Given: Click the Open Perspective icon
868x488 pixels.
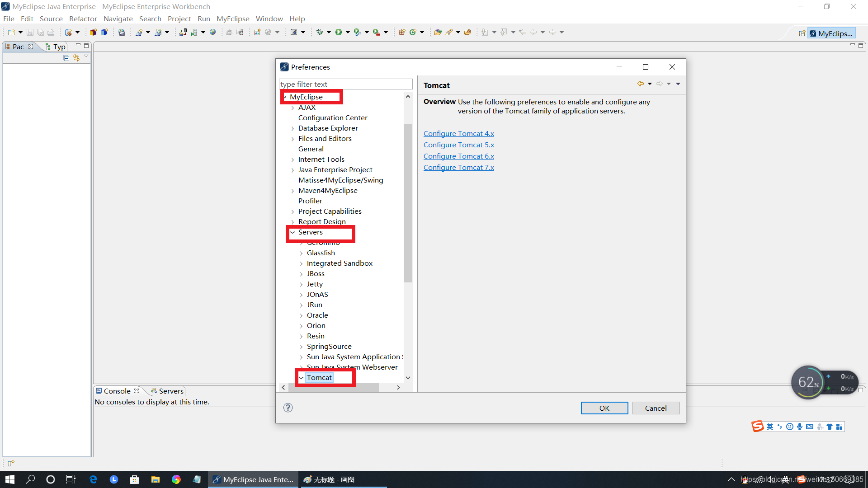Looking at the screenshot, I should [802, 33].
